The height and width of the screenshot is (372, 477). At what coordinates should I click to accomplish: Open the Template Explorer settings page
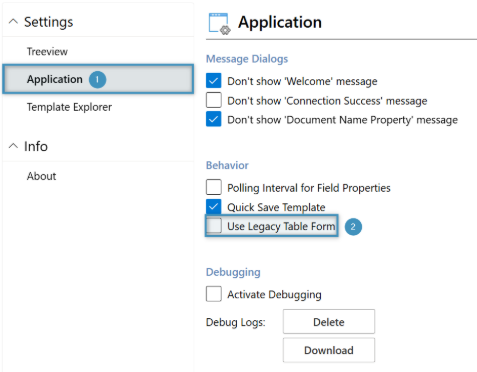69,107
